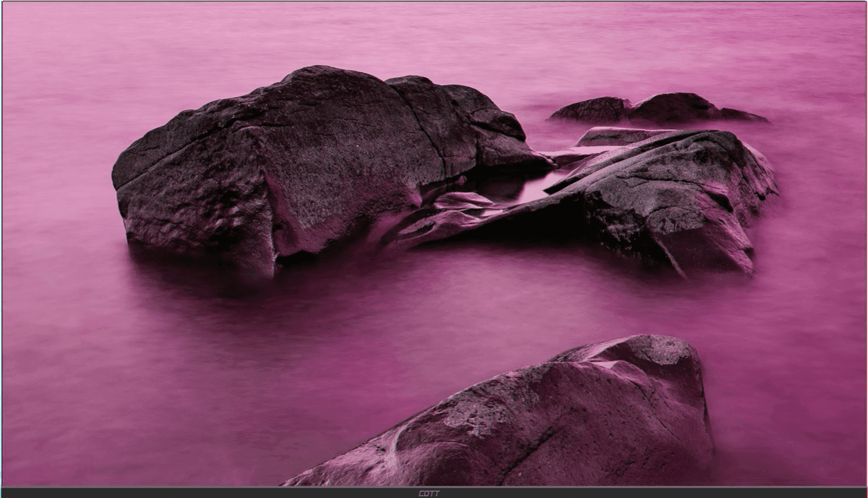Click the COTT label in the bottom bar
This screenshot has width=868, height=498.
click(x=429, y=493)
